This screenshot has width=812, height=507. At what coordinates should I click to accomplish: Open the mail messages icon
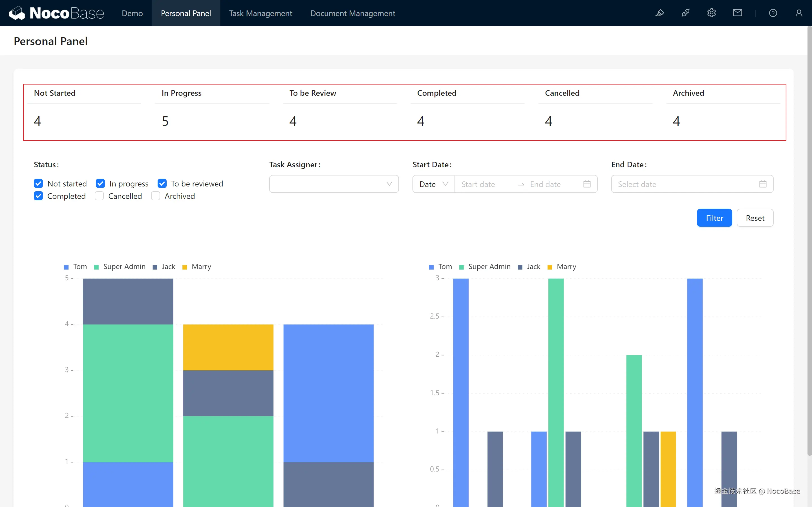pos(737,13)
